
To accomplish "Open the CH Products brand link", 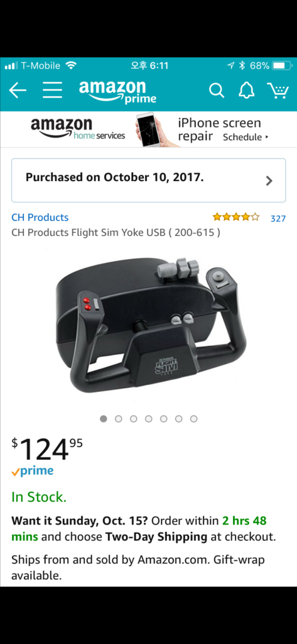I will (40, 217).
